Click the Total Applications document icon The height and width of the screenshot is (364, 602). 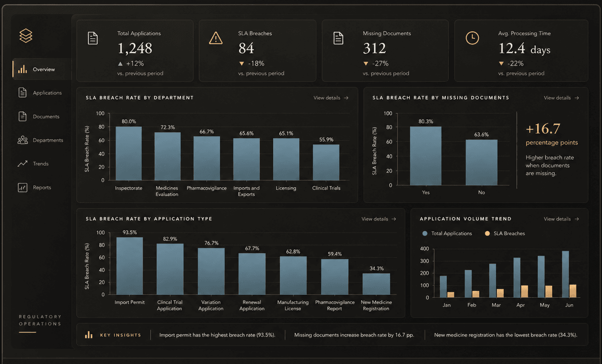(93, 38)
